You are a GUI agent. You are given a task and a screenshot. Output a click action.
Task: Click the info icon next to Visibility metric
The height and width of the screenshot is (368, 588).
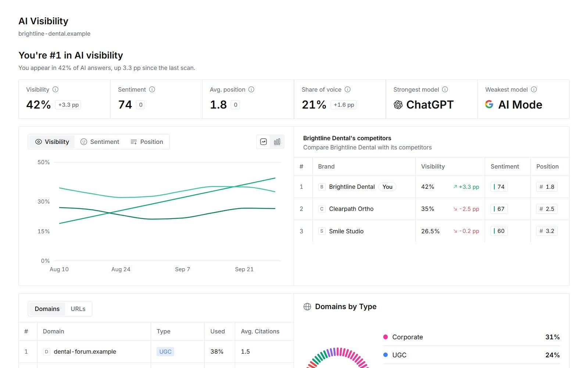point(55,89)
